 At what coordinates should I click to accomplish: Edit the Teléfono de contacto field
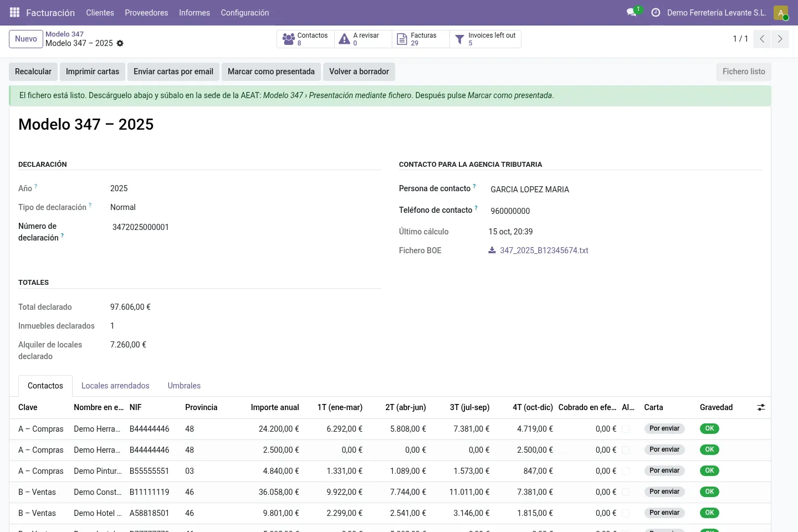click(625, 211)
